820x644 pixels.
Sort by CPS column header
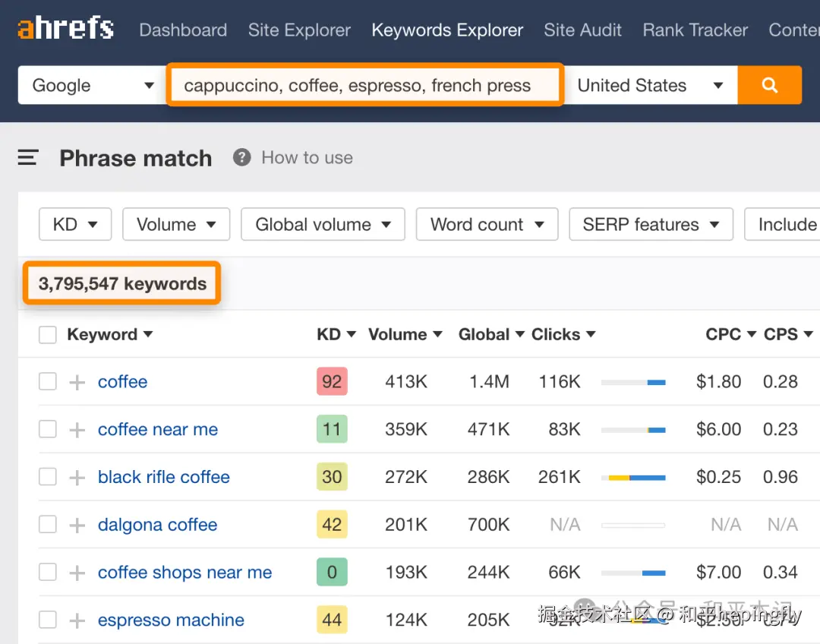[788, 334]
